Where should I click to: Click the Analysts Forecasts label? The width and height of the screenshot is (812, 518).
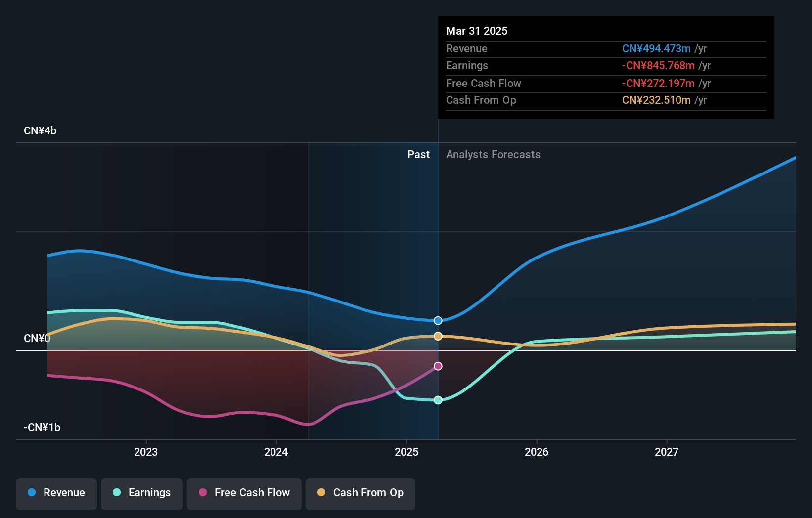(x=493, y=155)
